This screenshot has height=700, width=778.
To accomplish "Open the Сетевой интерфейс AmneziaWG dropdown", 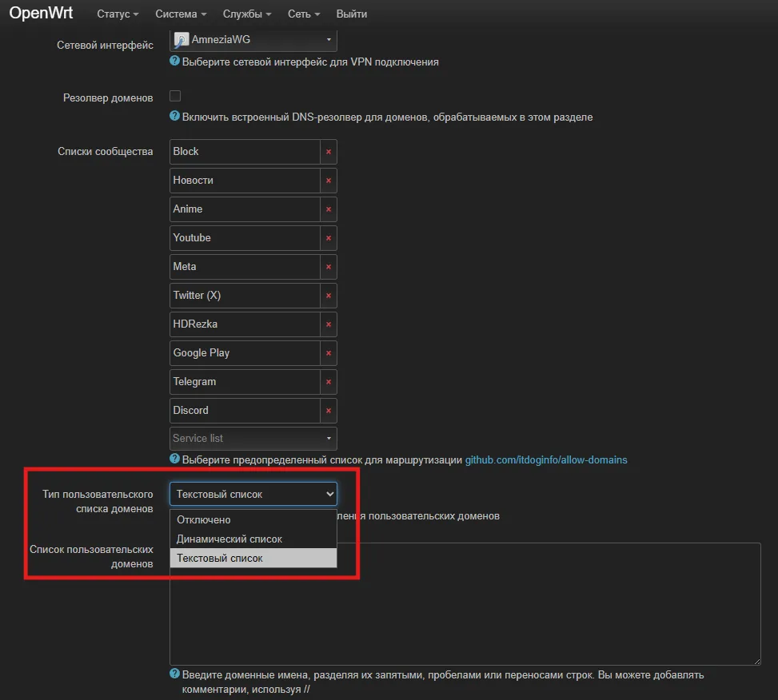I will click(253, 40).
